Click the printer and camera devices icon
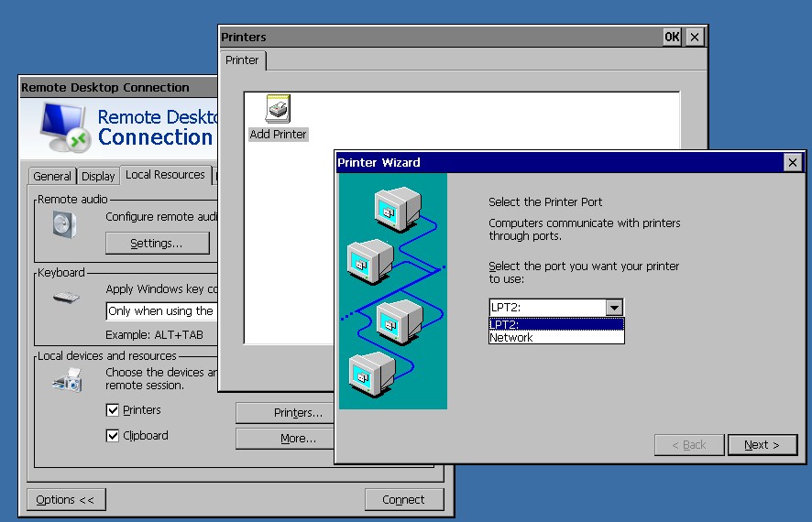Screen dimensions: 812x522 pyautogui.click(x=67, y=380)
